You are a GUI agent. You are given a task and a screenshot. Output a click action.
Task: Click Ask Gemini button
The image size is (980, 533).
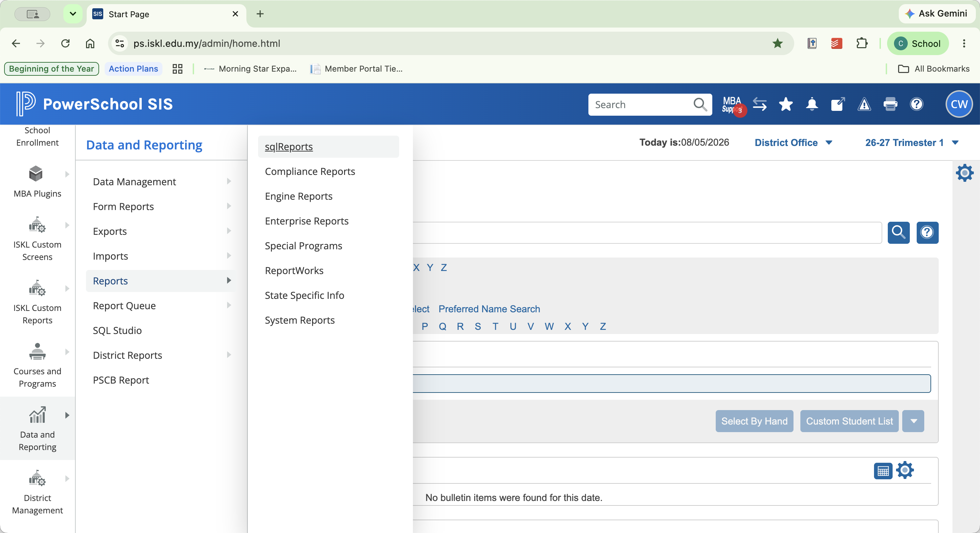937,14
